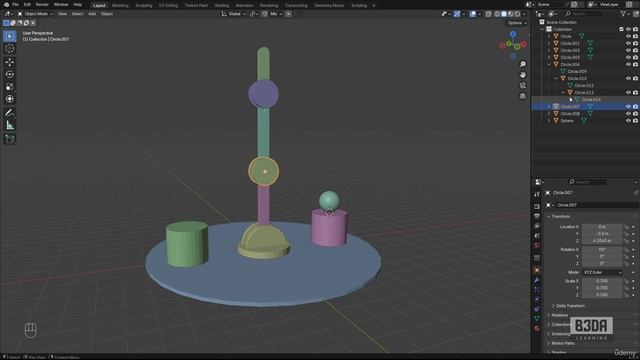Select the Scale tool
640x360 pixels.
click(x=10, y=87)
